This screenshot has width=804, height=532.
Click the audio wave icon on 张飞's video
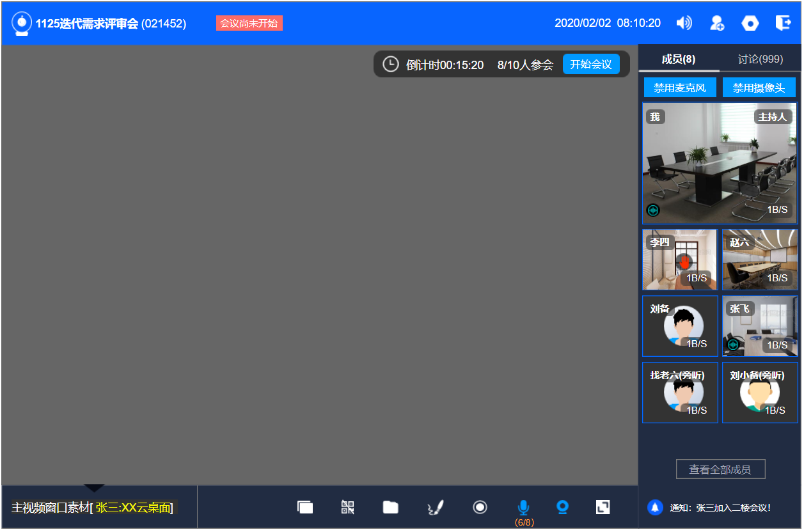pos(733,345)
